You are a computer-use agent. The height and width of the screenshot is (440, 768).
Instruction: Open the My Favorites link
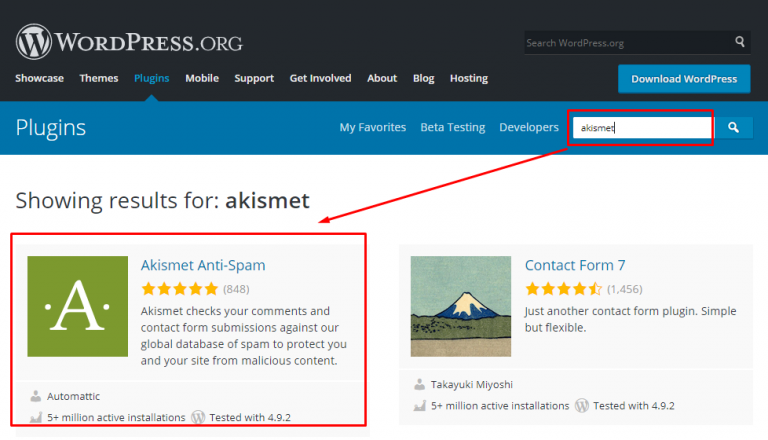(x=373, y=127)
